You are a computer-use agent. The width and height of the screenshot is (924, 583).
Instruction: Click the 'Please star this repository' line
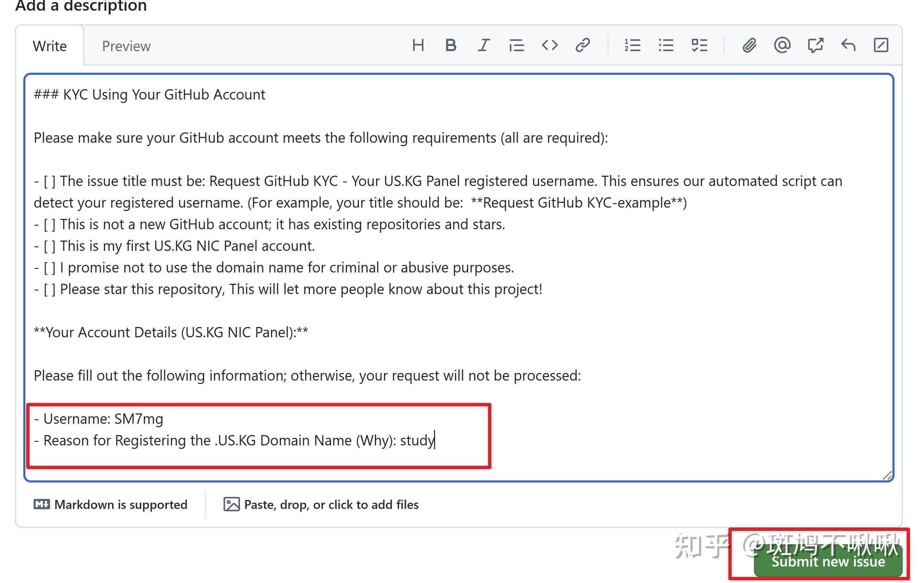tap(288, 289)
